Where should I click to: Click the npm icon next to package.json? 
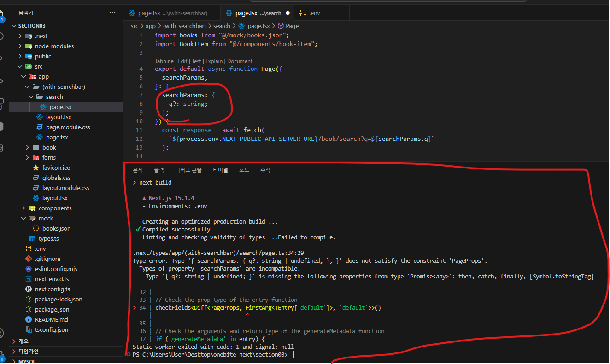(29, 309)
